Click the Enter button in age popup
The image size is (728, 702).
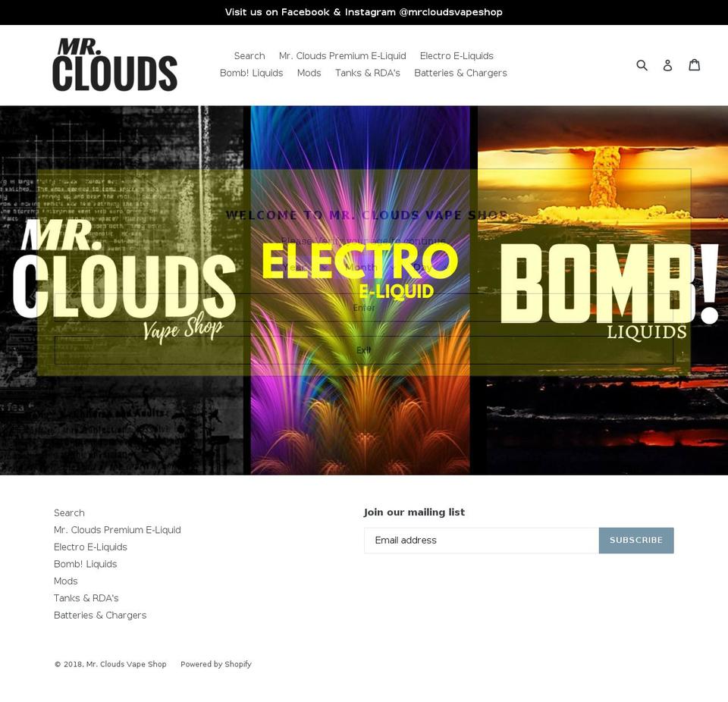pyautogui.click(x=363, y=307)
